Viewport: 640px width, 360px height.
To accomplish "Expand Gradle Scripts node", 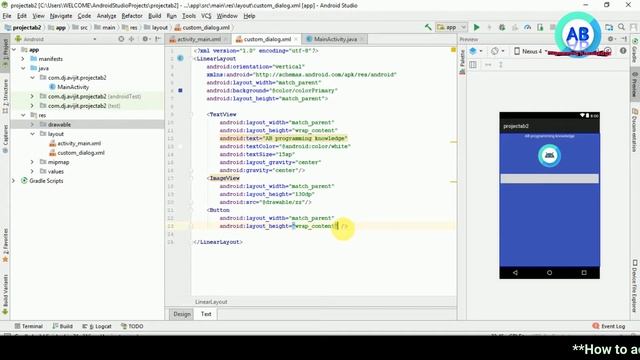I will [x=14, y=181].
